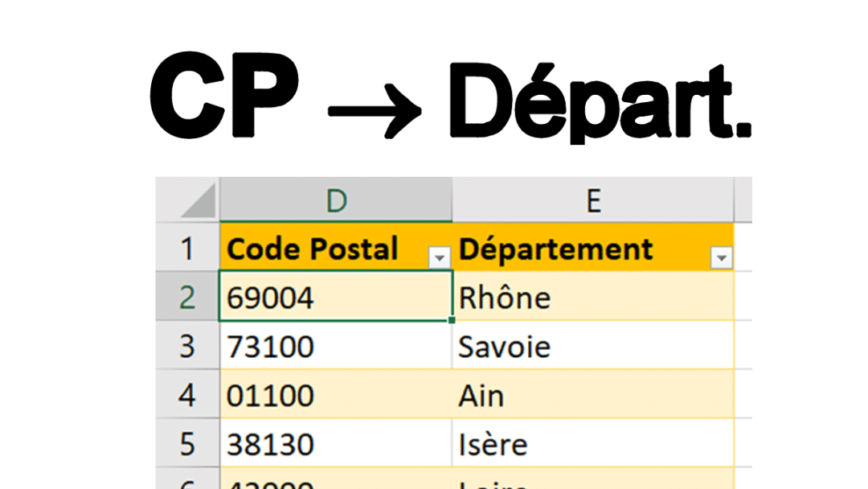Select the cell containing 01100
This screenshot has width=868, height=489.
(321, 395)
